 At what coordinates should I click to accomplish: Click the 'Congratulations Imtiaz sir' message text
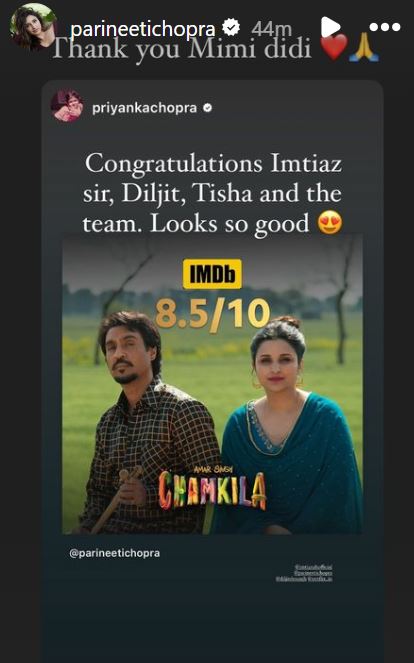(x=212, y=193)
